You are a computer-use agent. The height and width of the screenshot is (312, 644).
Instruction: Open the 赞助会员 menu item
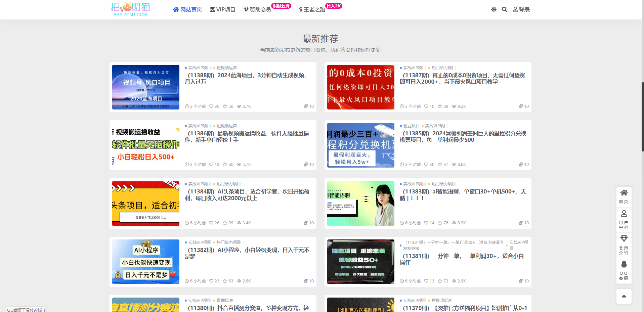(x=257, y=10)
